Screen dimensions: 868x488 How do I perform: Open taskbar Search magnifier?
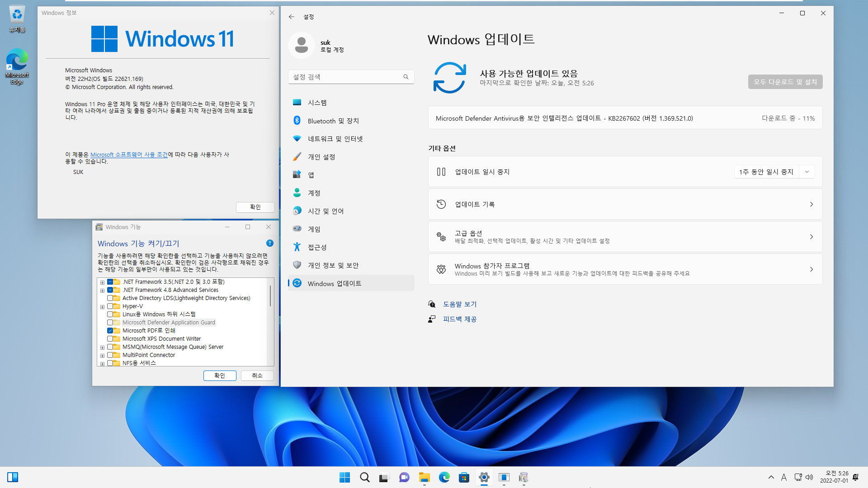coord(364,477)
